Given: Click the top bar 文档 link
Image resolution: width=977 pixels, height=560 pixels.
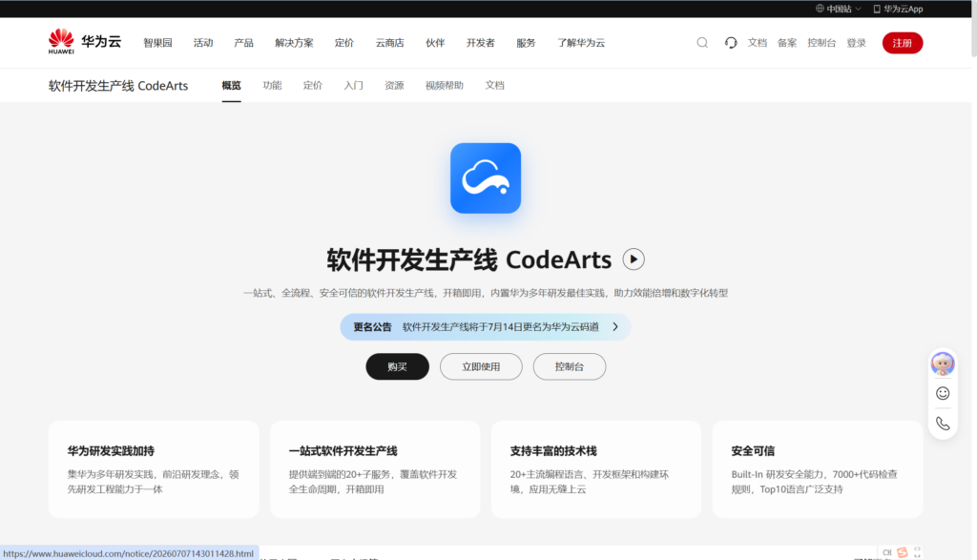Looking at the screenshot, I should (x=757, y=42).
